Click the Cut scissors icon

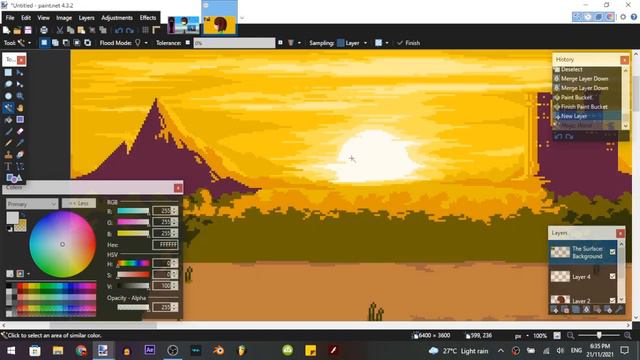tap(60, 30)
